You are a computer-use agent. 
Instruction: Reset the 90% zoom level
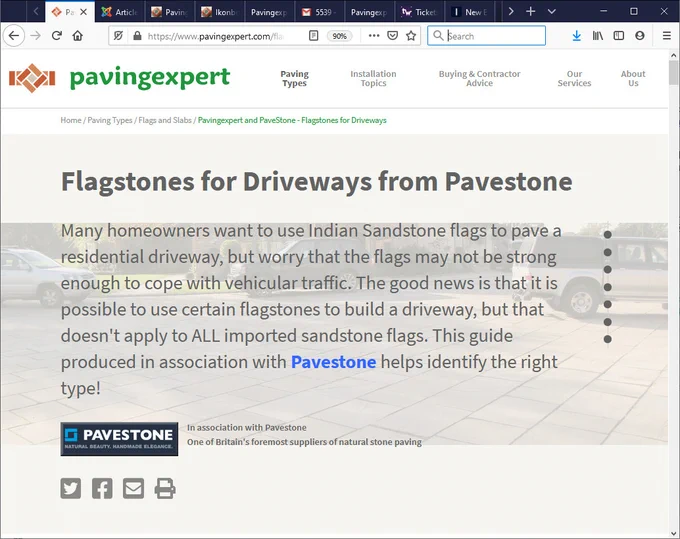pyautogui.click(x=339, y=36)
